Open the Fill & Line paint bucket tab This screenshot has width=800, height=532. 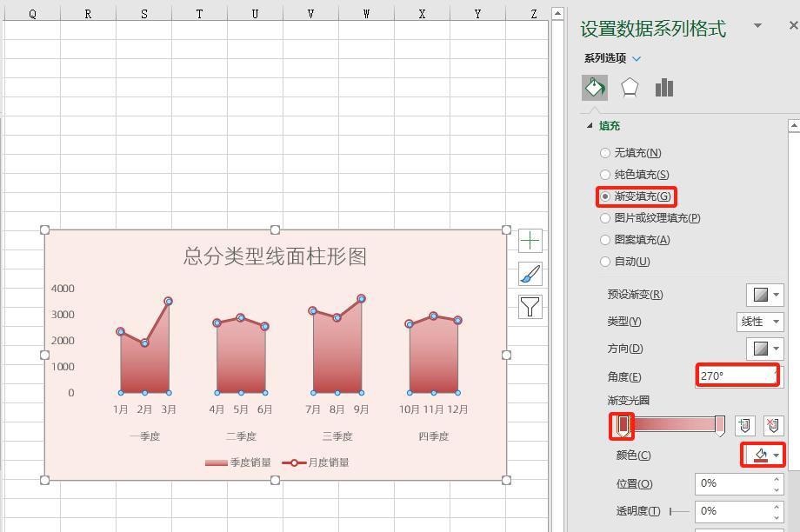pos(595,87)
